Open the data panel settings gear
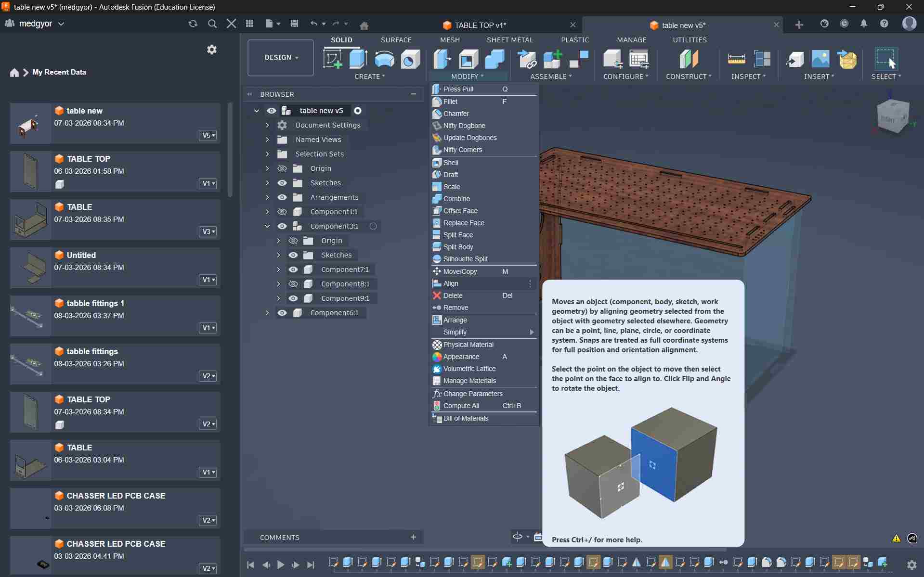 tap(211, 50)
